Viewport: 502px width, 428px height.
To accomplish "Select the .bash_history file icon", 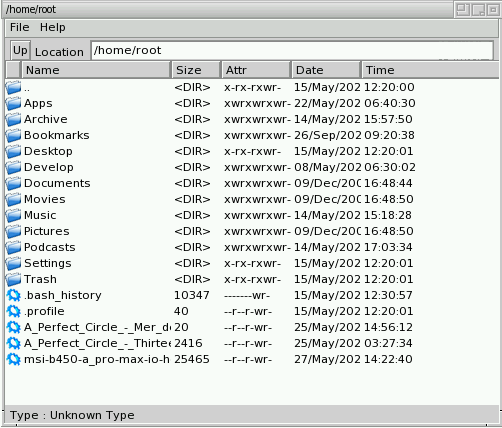I will (x=13, y=295).
